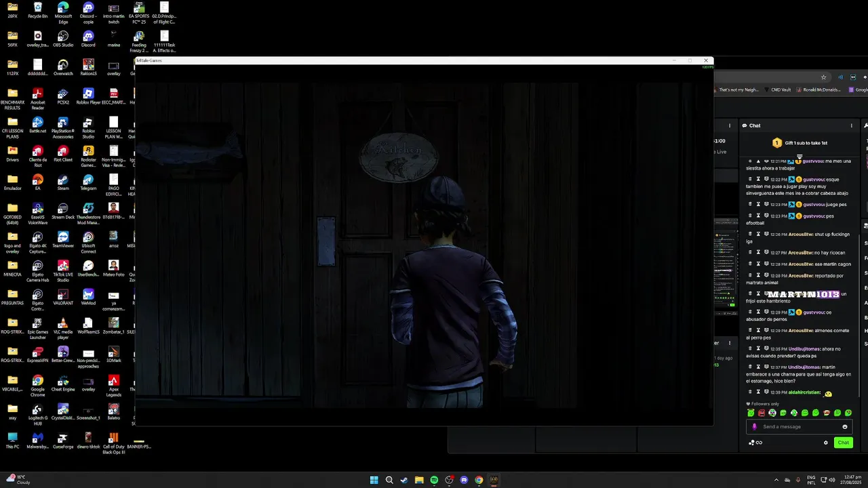
Task: Select the CurseForge desktop icon
Action: pos(63,441)
